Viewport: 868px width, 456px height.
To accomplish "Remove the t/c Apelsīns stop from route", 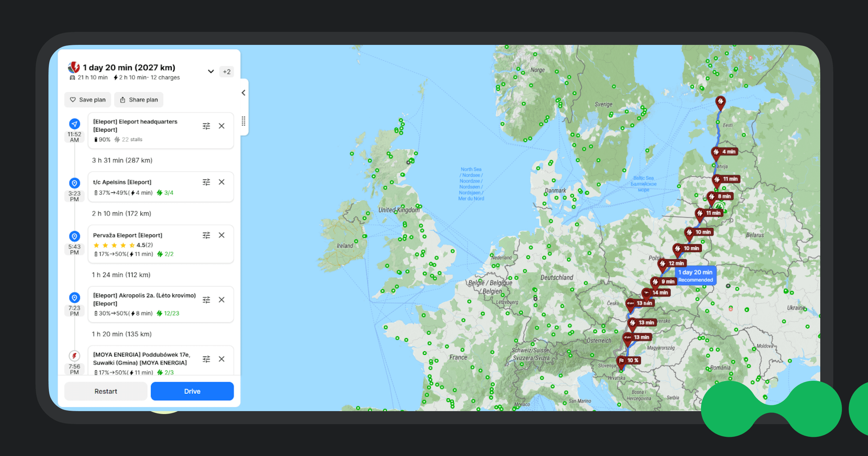I will coord(222,182).
